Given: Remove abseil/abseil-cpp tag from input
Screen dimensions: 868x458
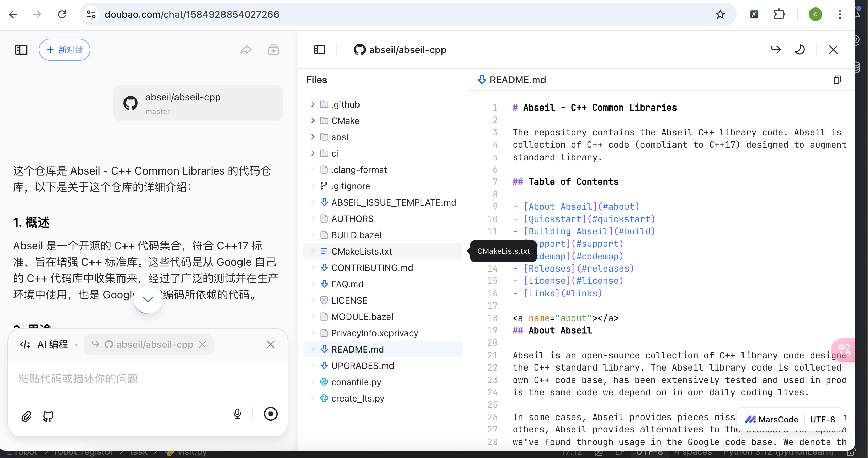Looking at the screenshot, I should pyautogui.click(x=202, y=344).
